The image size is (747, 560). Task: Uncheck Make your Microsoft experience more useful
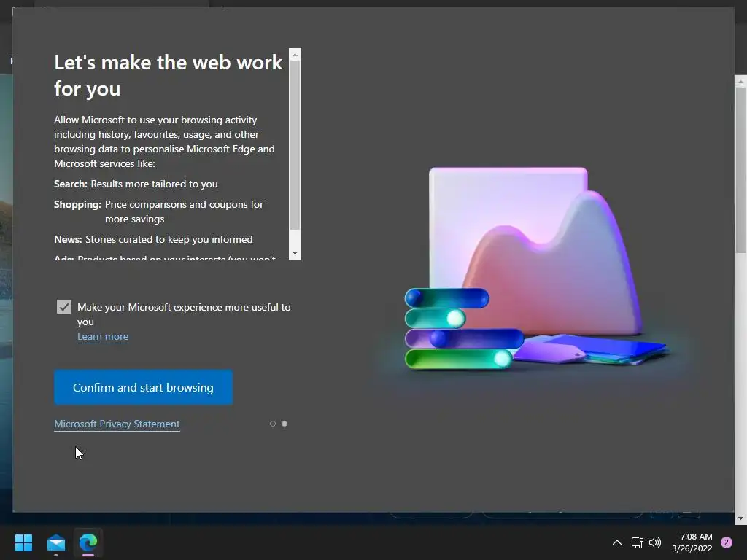[x=64, y=307]
